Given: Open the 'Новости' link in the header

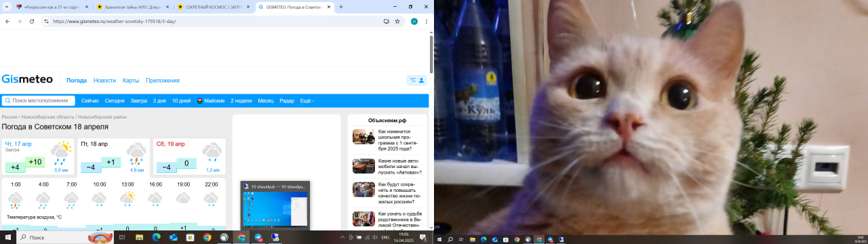Looking at the screenshot, I should pyautogui.click(x=104, y=80).
